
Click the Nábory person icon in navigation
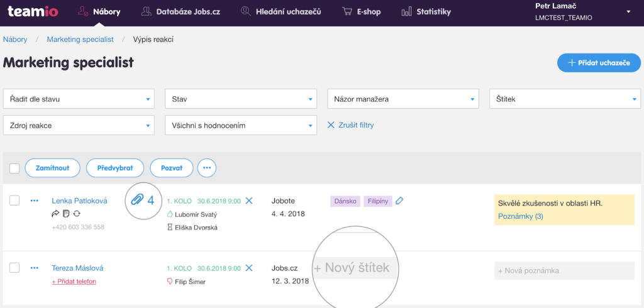coord(84,11)
